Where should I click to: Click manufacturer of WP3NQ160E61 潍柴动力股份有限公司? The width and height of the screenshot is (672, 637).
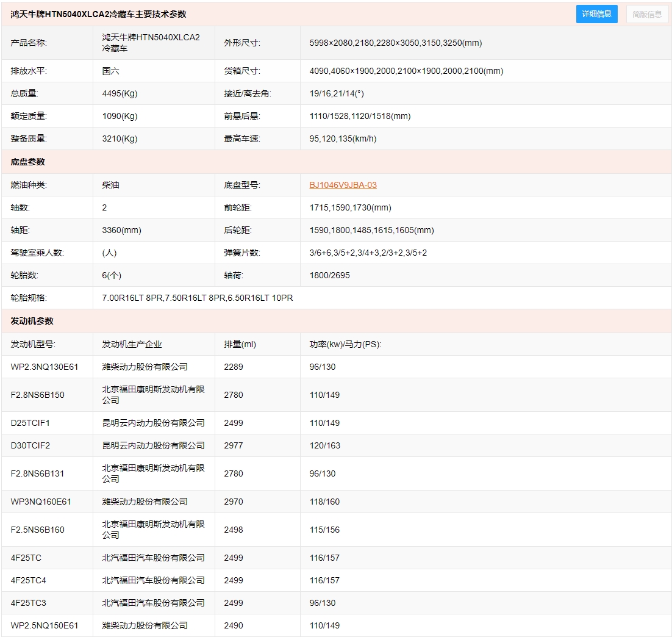click(x=145, y=502)
